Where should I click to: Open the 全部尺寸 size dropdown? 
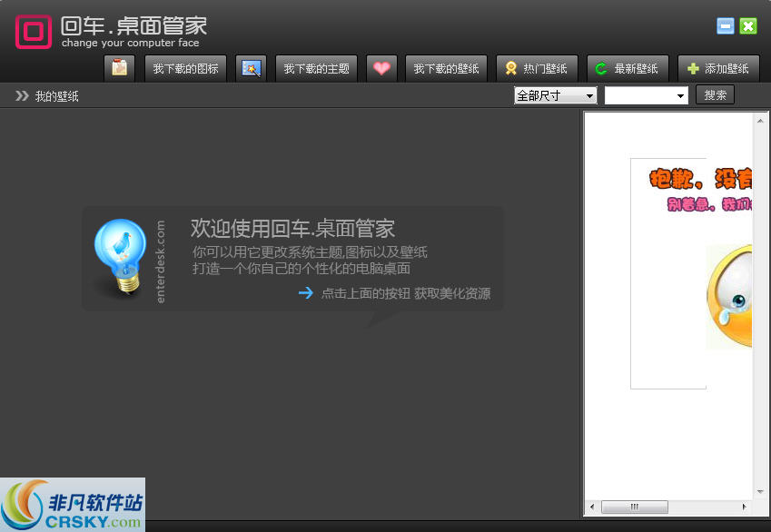click(x=554, y=94)
